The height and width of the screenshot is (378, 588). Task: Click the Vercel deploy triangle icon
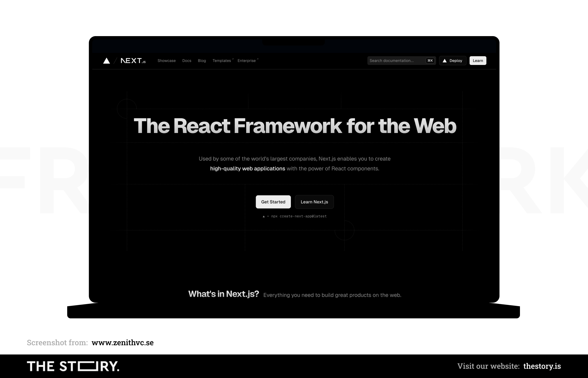[x=444, y=61]
